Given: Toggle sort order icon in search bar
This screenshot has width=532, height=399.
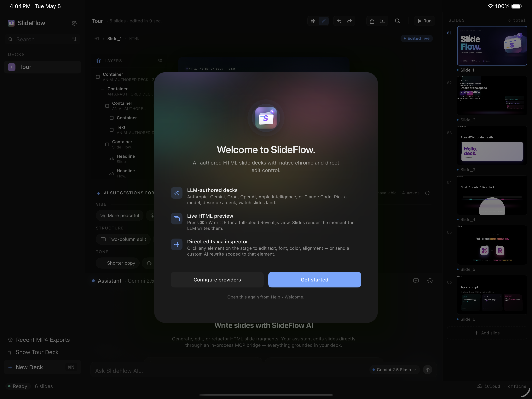Looking at the screenshot, I should click(74, 39).
